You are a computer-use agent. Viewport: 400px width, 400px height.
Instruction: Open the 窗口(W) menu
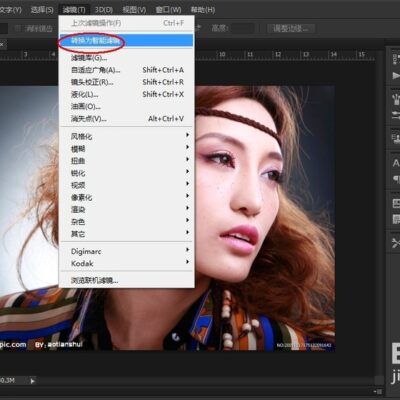pyautogui.click(x=168, y=10)
